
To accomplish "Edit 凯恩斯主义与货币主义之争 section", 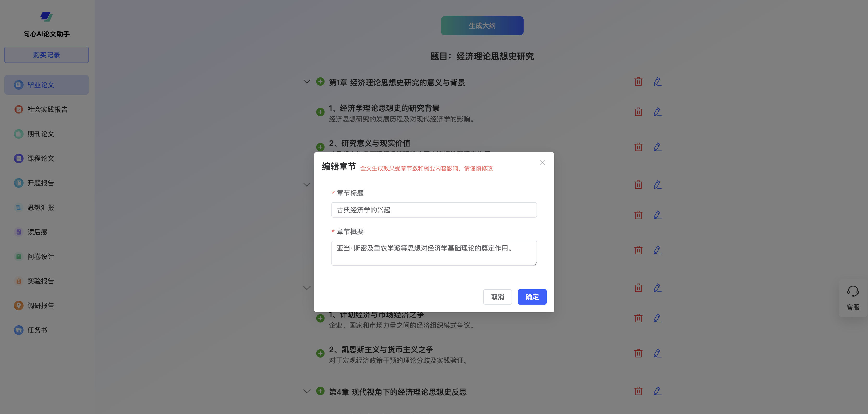I will point(657,353).
